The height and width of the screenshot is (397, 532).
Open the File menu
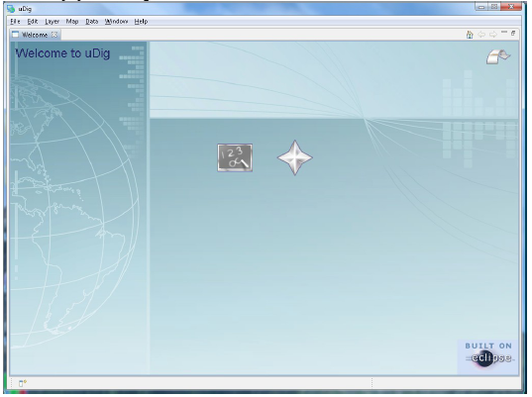(15, 22)
